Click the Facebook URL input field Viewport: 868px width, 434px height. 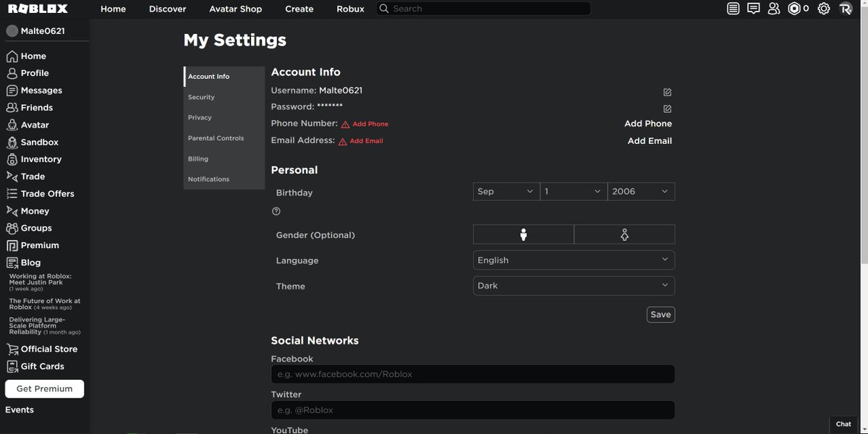pyautogui.click(x=473, y=374)
